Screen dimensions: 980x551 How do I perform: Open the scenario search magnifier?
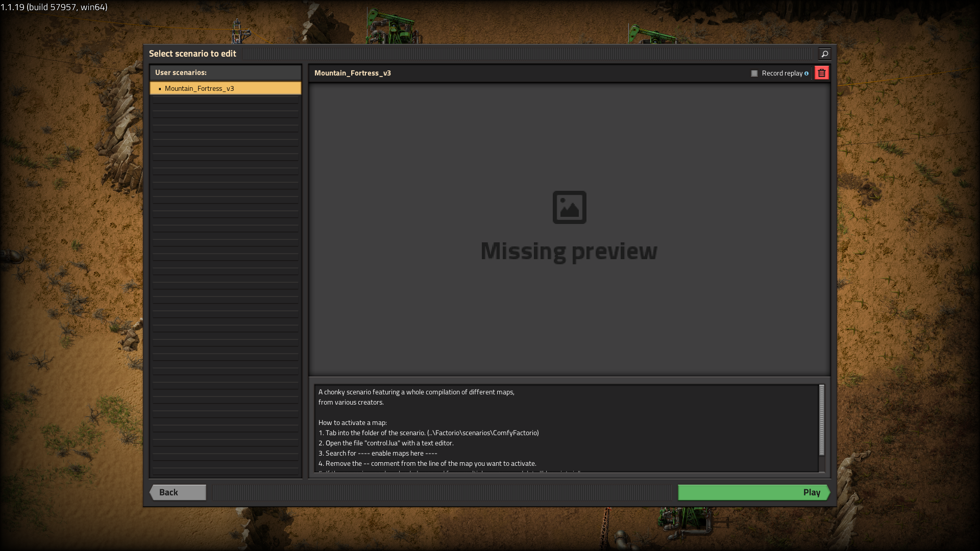click(x=824, y=54)
